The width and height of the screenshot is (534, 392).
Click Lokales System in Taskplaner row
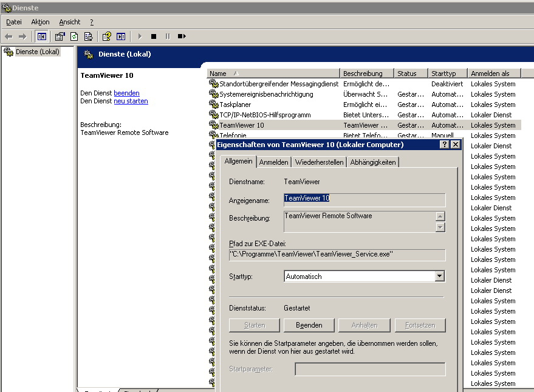(493, 105)
